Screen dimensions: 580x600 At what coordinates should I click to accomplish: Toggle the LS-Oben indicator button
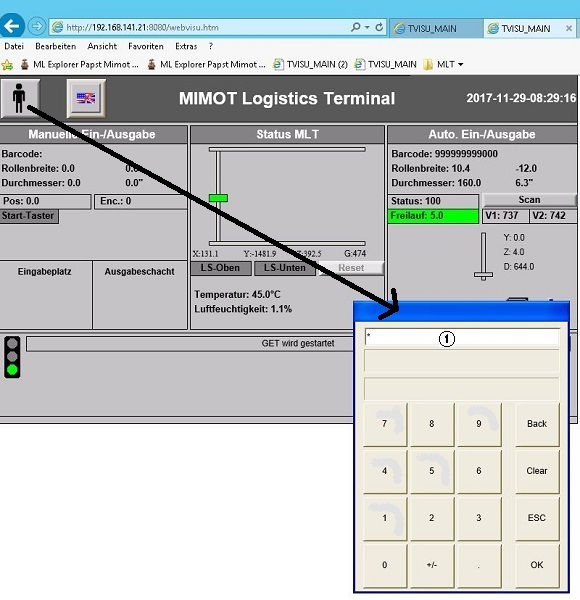pyautogui.click(x=221, y=268)
